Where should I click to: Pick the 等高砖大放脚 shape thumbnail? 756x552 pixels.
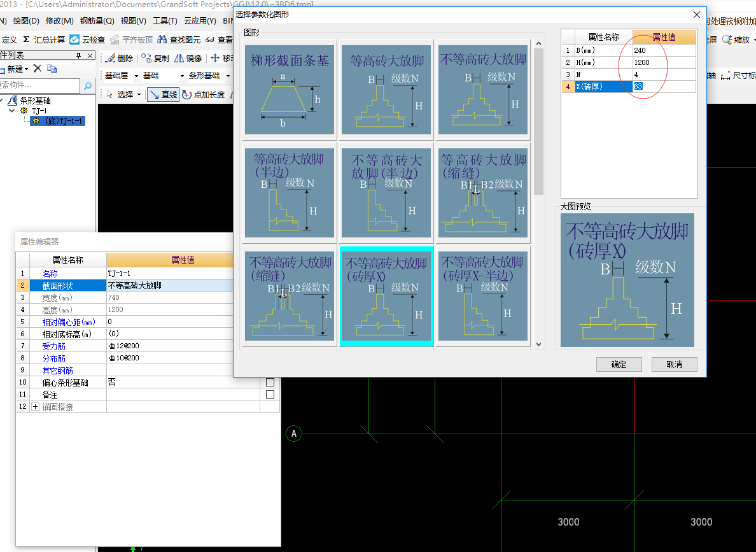386,89
